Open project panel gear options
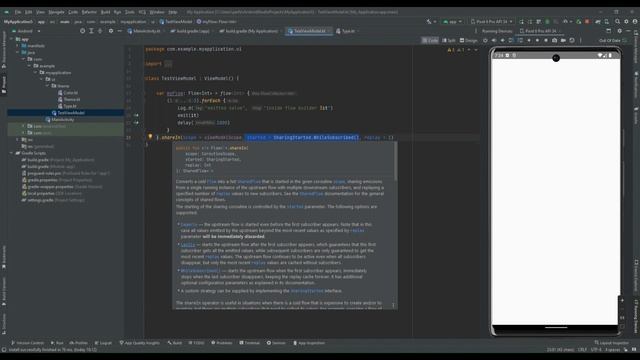Viewport: 640px width, 360px height. (x=111, y=31)
